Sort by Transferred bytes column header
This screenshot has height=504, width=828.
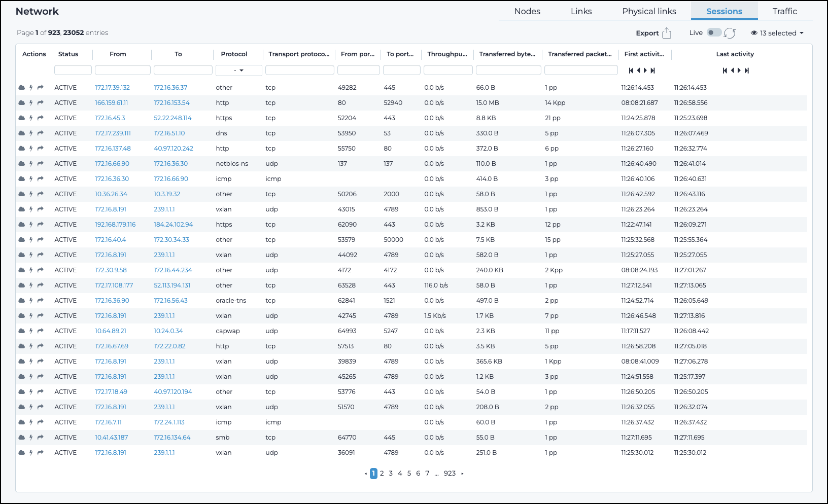[507, 54]
